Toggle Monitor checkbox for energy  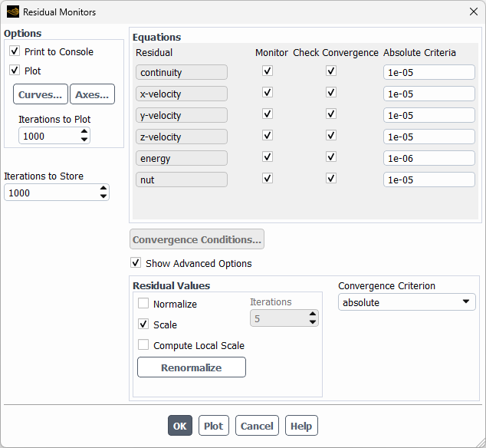[268, 156]
